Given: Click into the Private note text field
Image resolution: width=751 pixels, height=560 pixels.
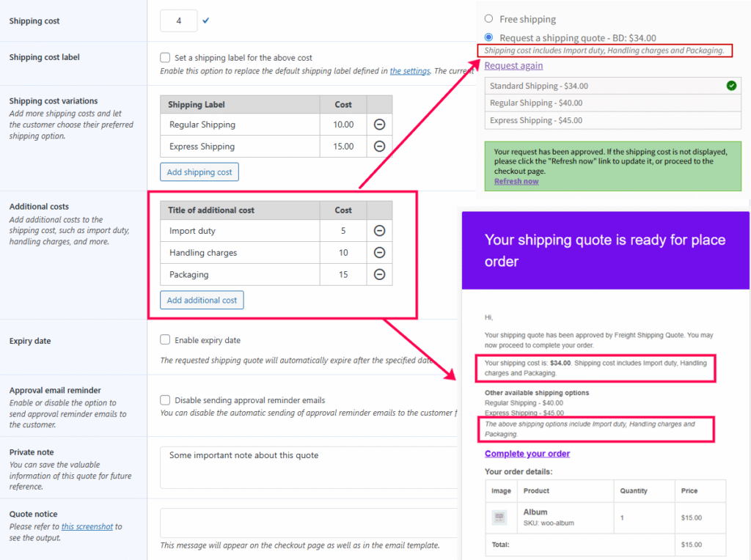Looking at the screenshot, I should (309, 468).
